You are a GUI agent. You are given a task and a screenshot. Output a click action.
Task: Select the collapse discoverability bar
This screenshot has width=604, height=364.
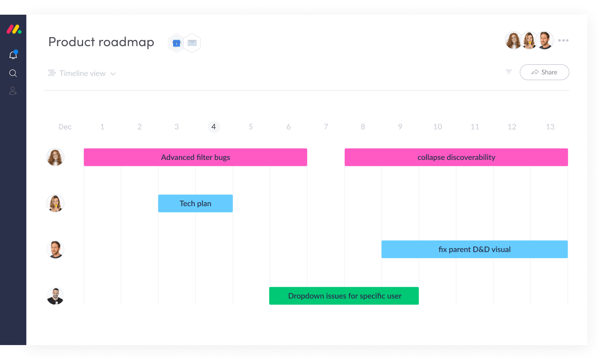[456, 157]
